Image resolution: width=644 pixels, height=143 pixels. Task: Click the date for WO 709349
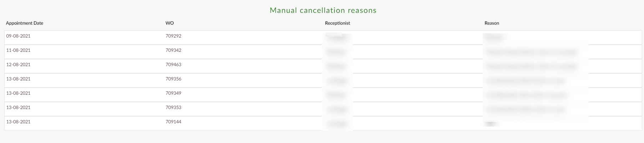(x=18, y=93)
